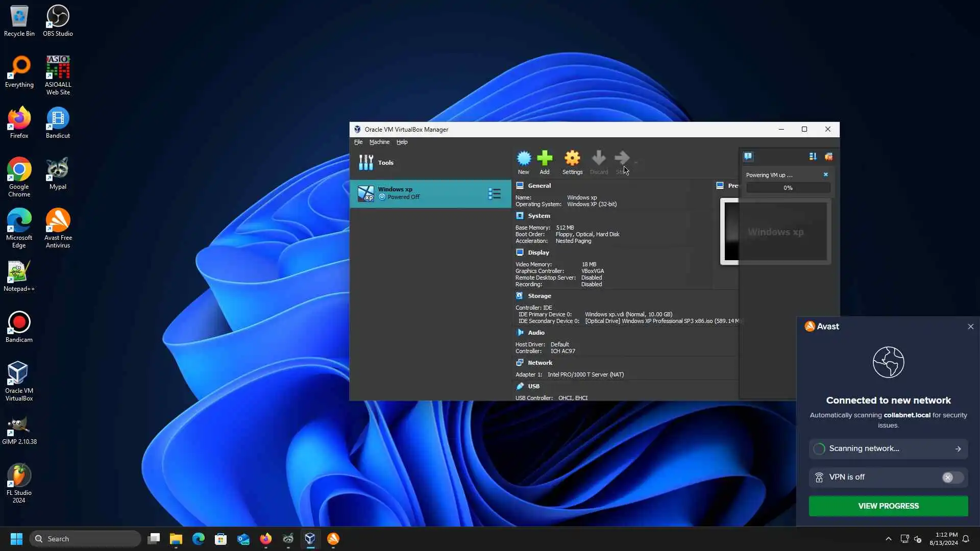Click the remove finished notifications icon

(828, 156)
